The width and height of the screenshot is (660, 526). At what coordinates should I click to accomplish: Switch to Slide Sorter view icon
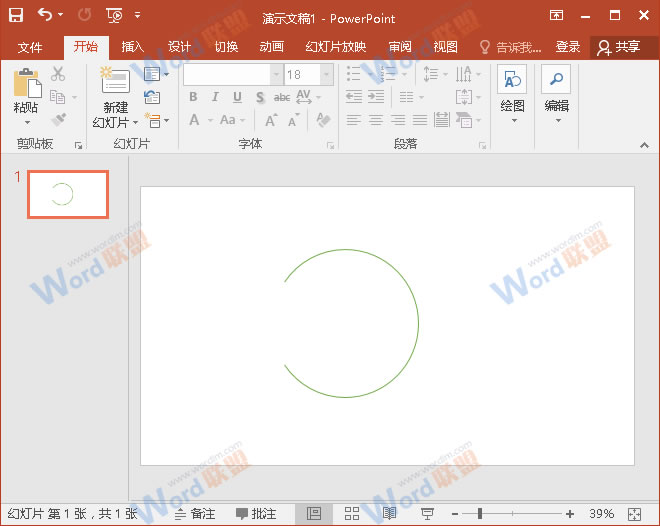tap(351, 513)
